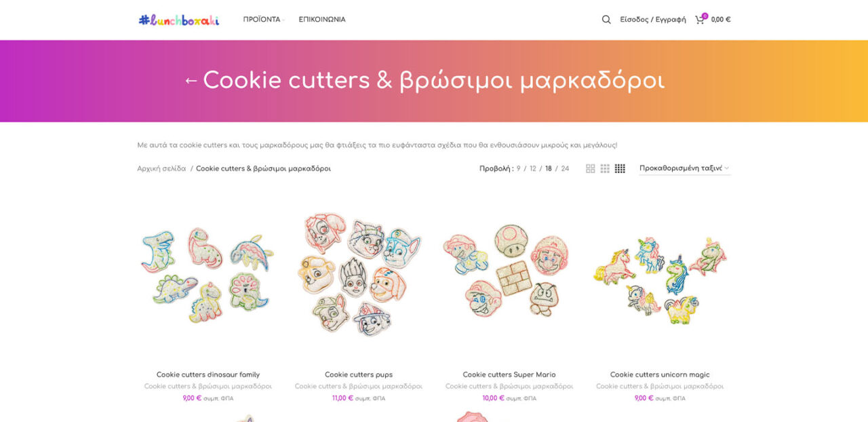Open the Cookie cutters Super Mario image
This screenshot has height=422, width=868.
pos(509,275)
